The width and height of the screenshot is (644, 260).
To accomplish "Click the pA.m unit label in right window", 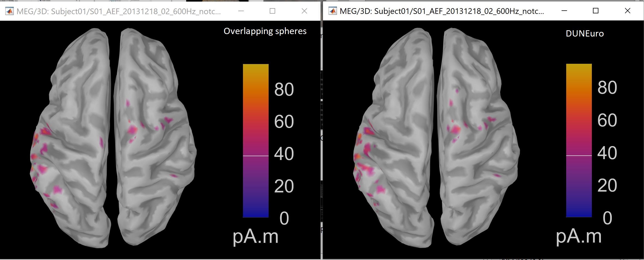I will pos(578,236).
